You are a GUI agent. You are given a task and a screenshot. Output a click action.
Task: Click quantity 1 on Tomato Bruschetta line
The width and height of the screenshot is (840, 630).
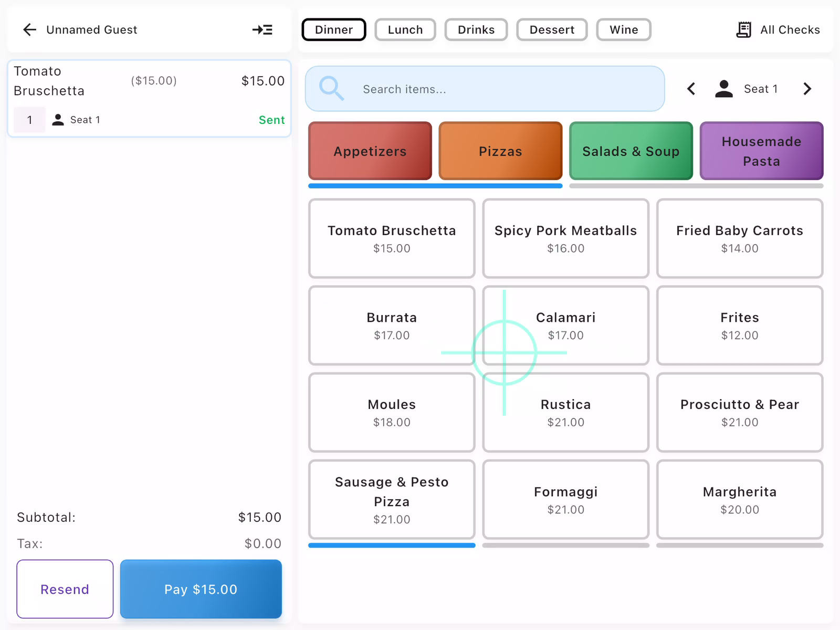click(x=29, y=120)
